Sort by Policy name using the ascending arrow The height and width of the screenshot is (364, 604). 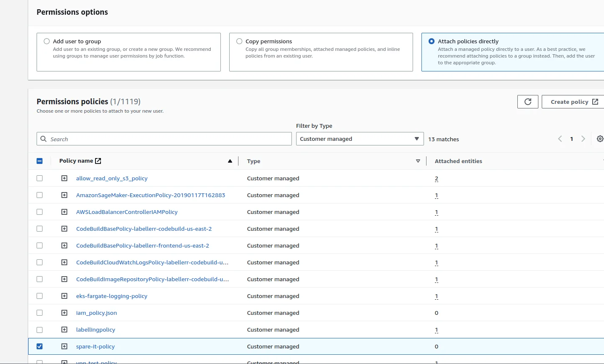click(x=230, y=161)
